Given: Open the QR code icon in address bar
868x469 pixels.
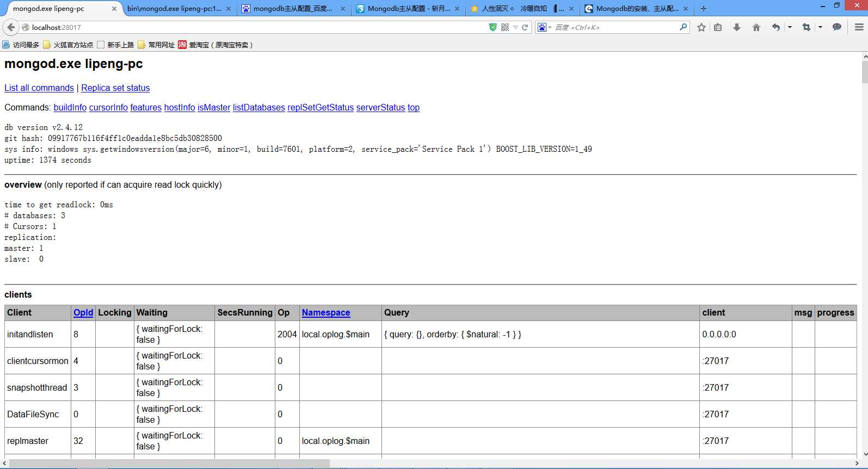Looking at the screenshot, I should pos(505,27).
